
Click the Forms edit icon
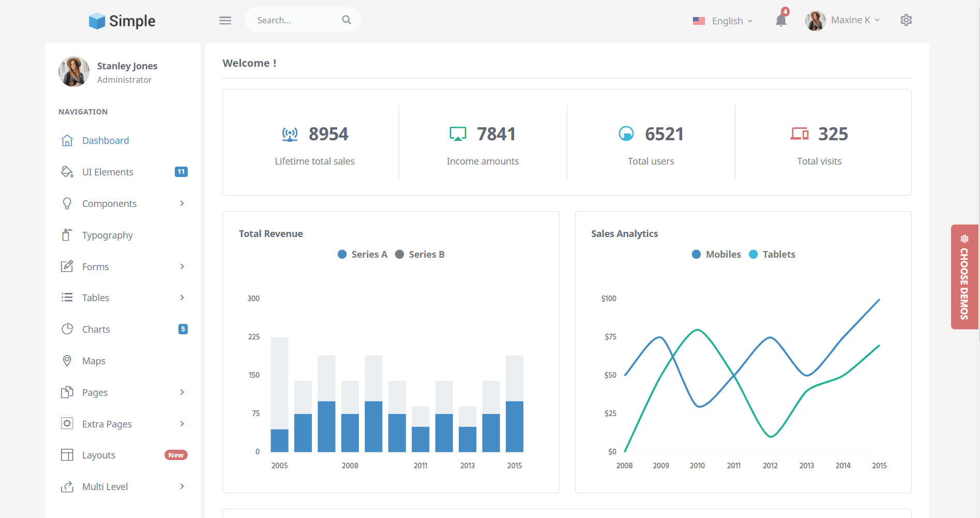point(67,267)
